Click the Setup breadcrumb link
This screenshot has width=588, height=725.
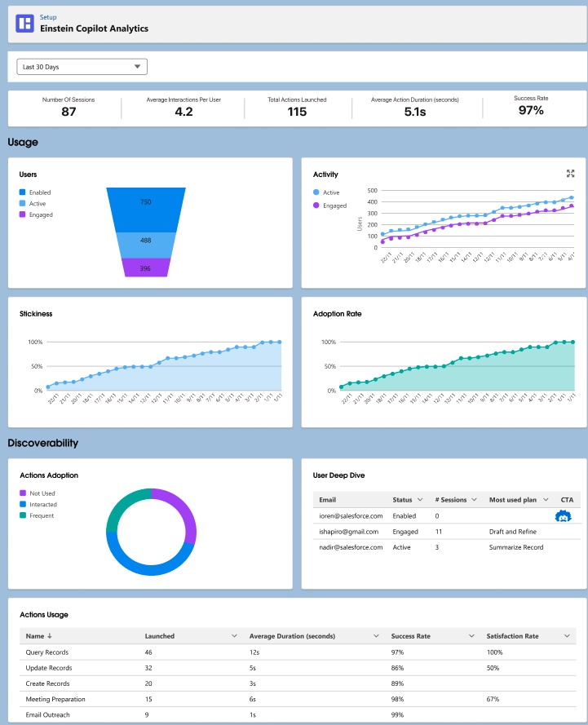point(48,17)
